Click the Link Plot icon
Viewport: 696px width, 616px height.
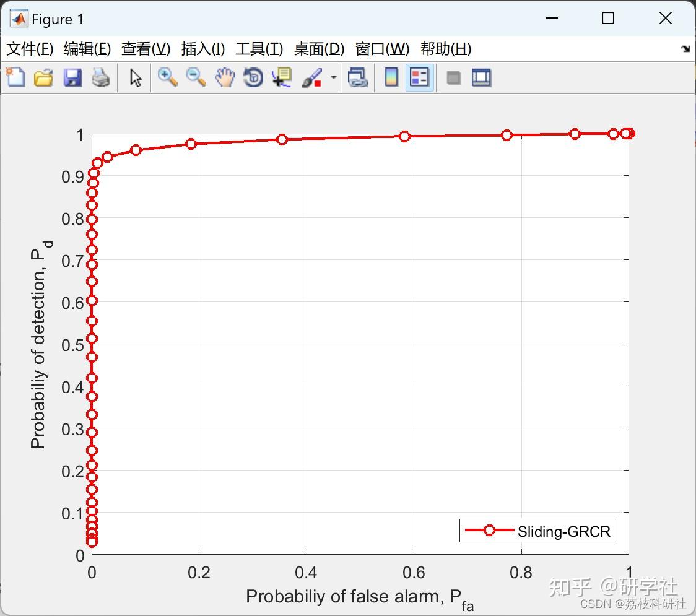click(358, 77)
